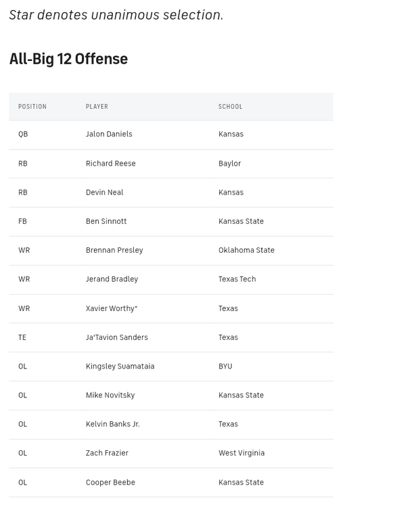Click Jerand Bradley's name

[112, 279]
